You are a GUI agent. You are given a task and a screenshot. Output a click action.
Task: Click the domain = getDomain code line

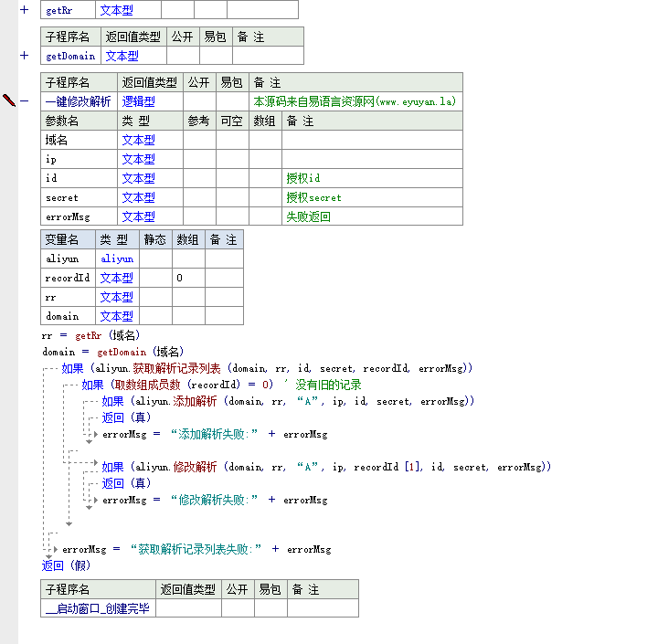pyautogui.click(x=112, y=352)
